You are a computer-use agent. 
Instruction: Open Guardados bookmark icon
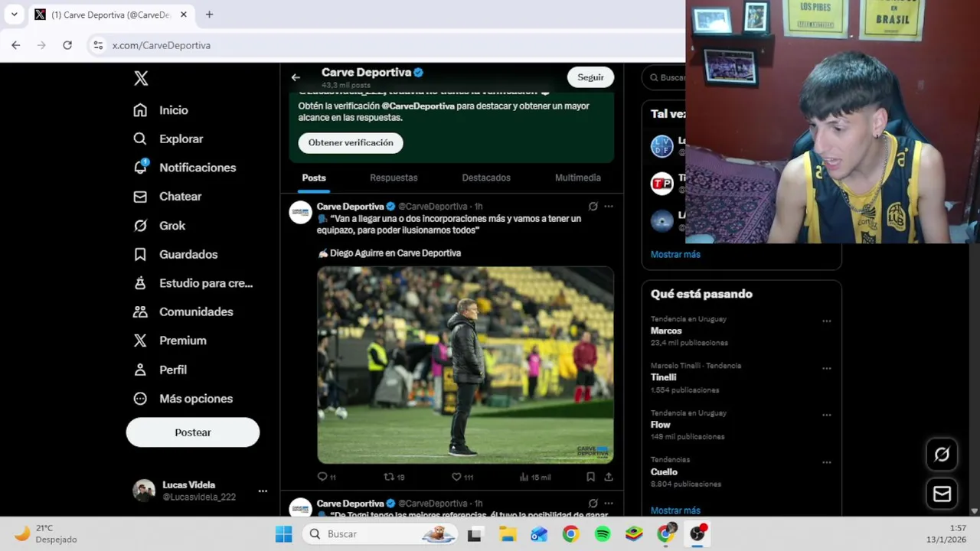click(x=140, y=254)
